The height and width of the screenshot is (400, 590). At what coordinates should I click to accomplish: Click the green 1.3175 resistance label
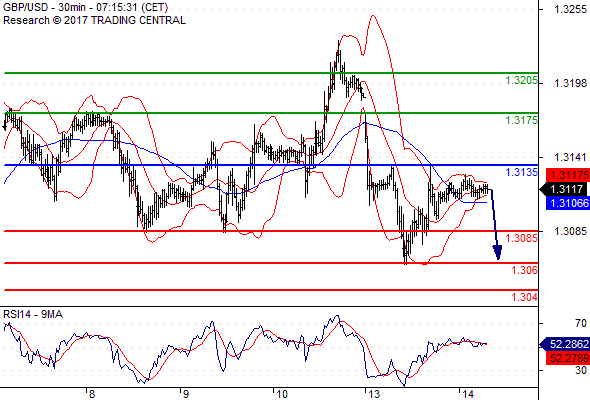[521, 120]
